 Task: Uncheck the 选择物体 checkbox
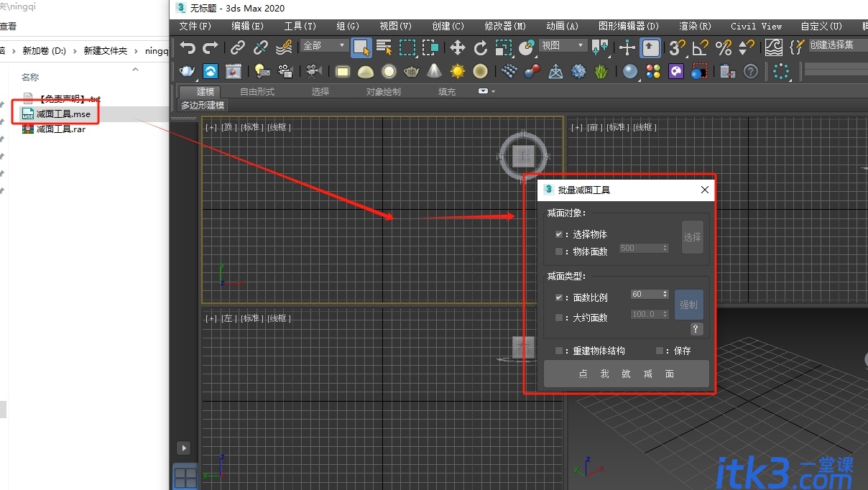559,234
